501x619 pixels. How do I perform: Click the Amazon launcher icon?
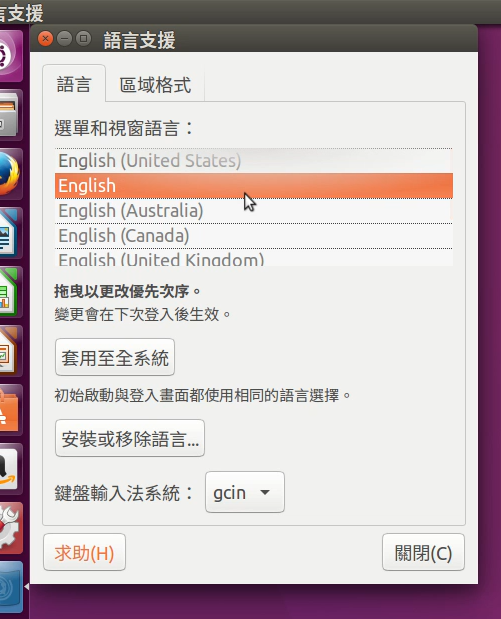click(8, 469)
